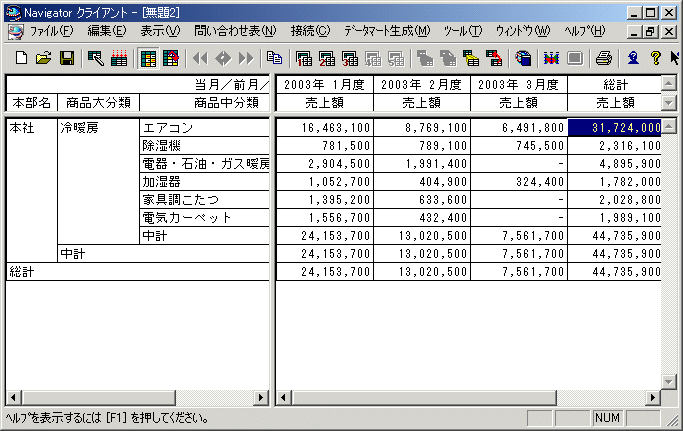Select the 除湿機 row label

pos(205,146)
